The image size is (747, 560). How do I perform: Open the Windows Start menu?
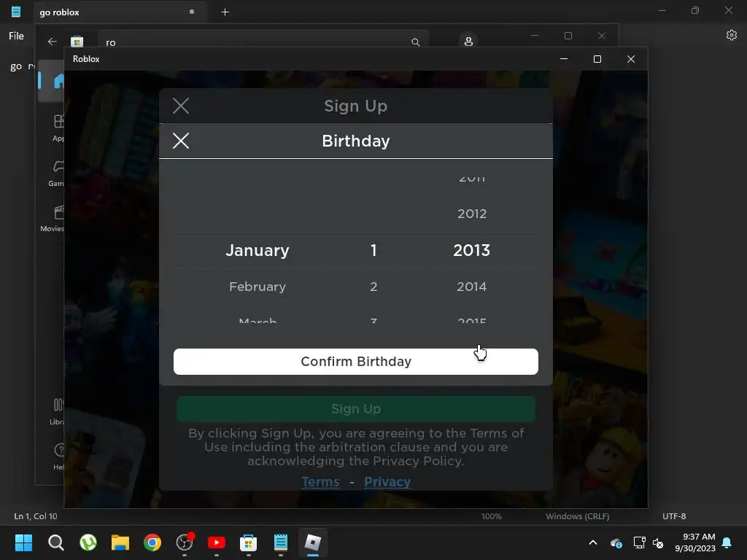tap(24, 542)
